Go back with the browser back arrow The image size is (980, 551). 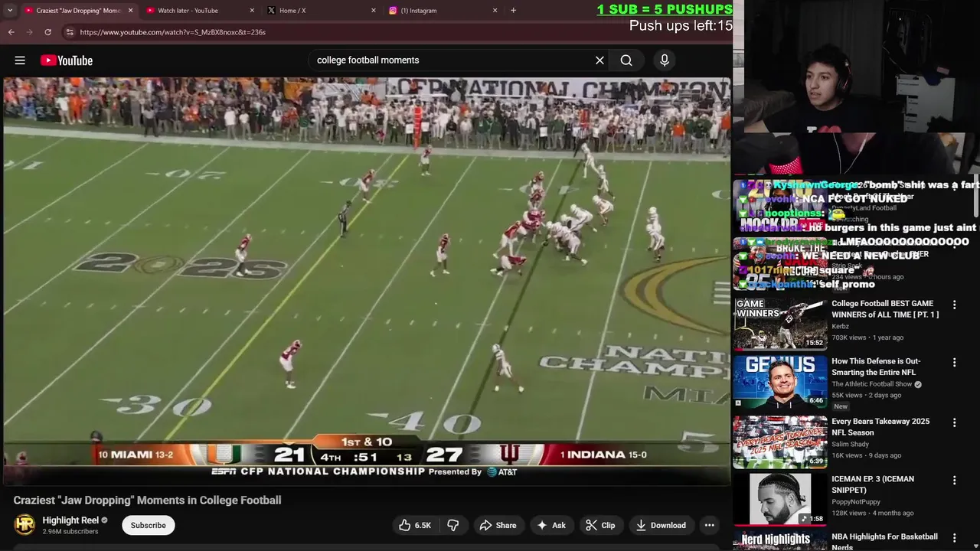tap(11, 32)
